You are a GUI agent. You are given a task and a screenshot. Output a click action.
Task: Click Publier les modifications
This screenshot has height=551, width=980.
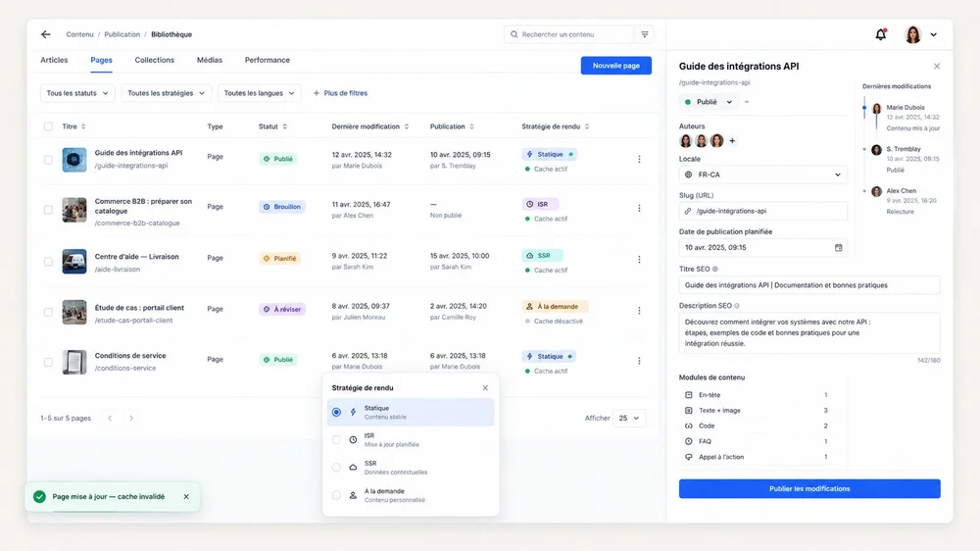[809, 488]
